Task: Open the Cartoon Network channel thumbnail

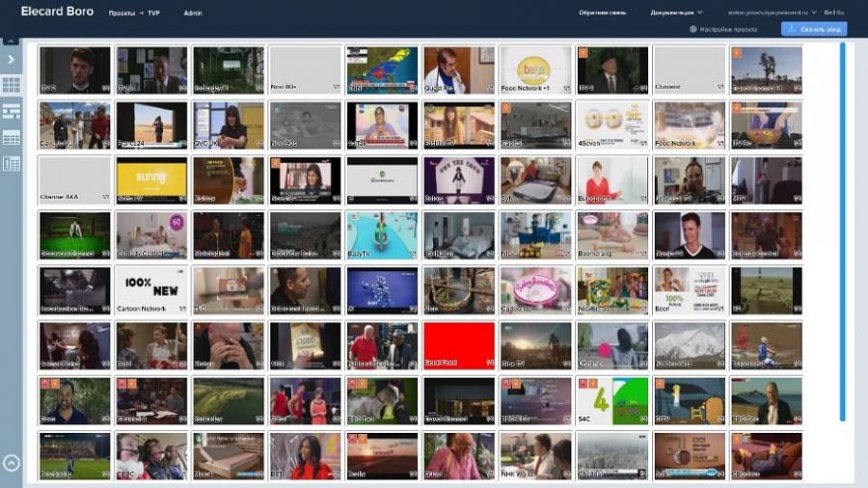Action: coord(151,290)
